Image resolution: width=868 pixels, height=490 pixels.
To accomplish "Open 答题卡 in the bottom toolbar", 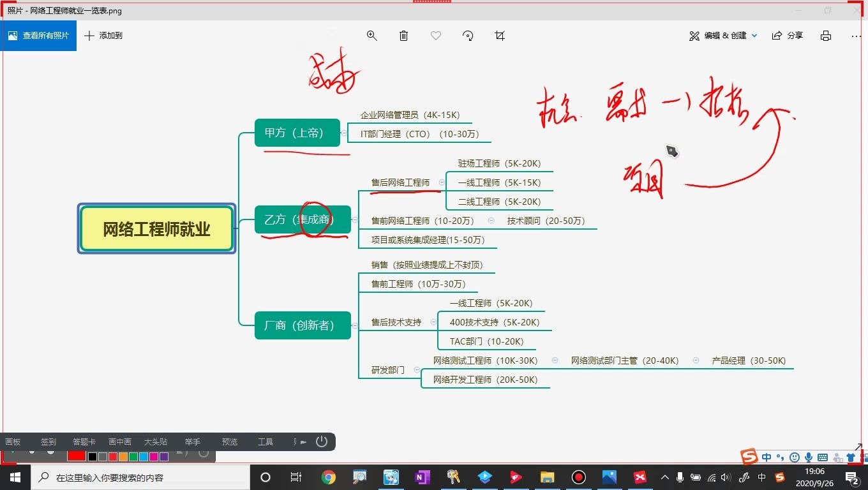I will [84, 442].
